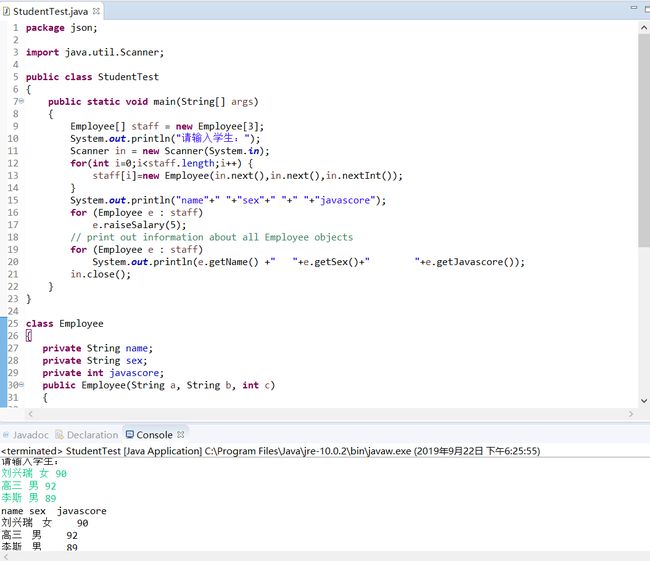This screenshot has width=650, height=561.
Task: Click 'private int javascore;' line
Action: pyautogui.click(x=103, y=373)
